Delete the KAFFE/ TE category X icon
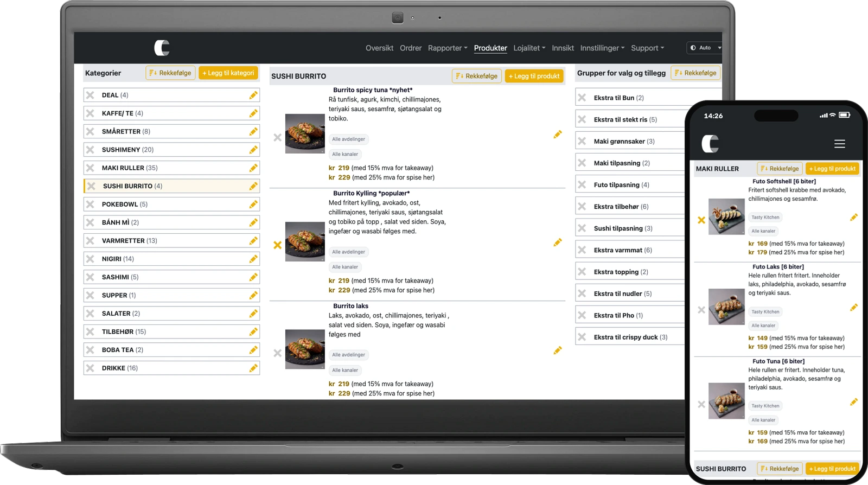868x485 pixels. click(x=90, y=113)
